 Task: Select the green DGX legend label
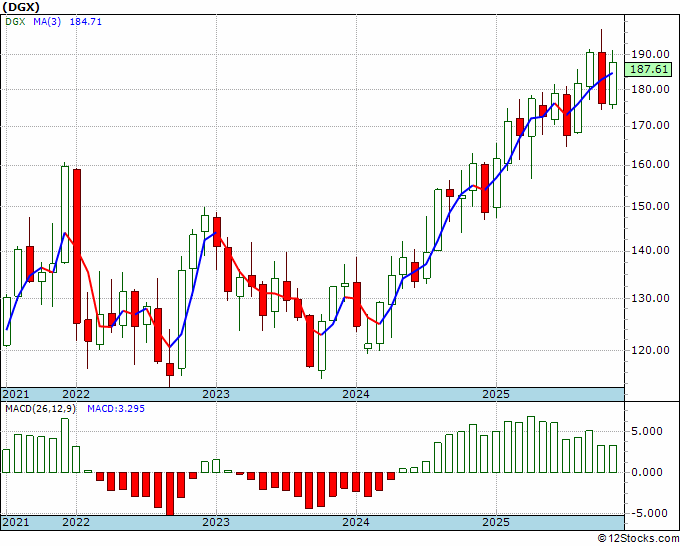pyautogui.click(x=16, y=22)
